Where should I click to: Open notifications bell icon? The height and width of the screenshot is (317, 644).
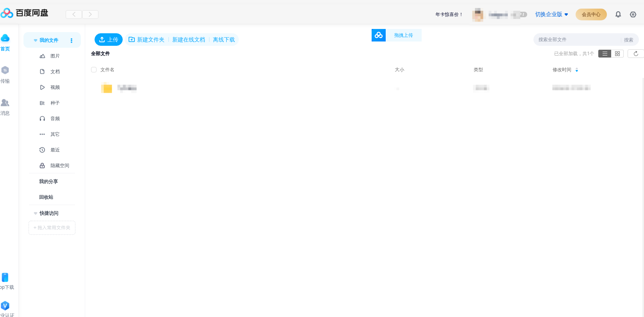618,14
